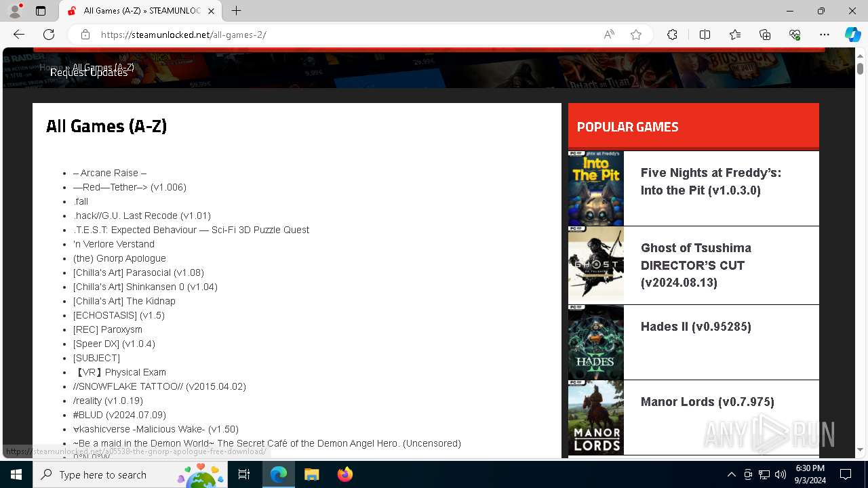This screenshot has width=868, height=488.
Task: Open //SNOWFLAKE TATTOO// link
Action: click(159, 386)
